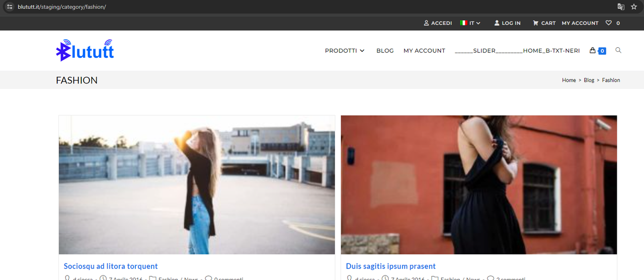Open the post titled Sociosqu ad litora torquent
The image size is (644, 280).
(x=111, y=266)
